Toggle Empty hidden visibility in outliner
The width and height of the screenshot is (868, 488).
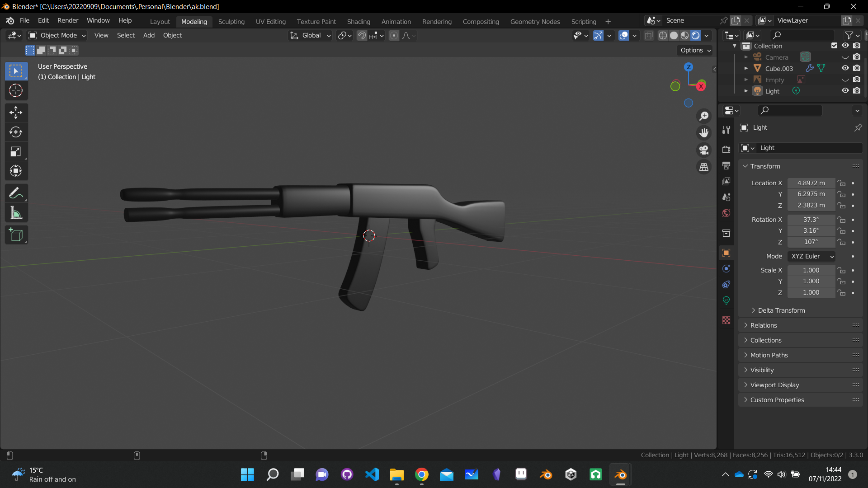[845, 80]
